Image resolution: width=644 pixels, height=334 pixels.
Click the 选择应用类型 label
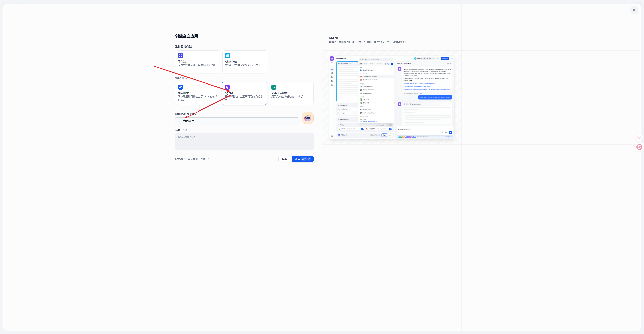click(183, 46)
